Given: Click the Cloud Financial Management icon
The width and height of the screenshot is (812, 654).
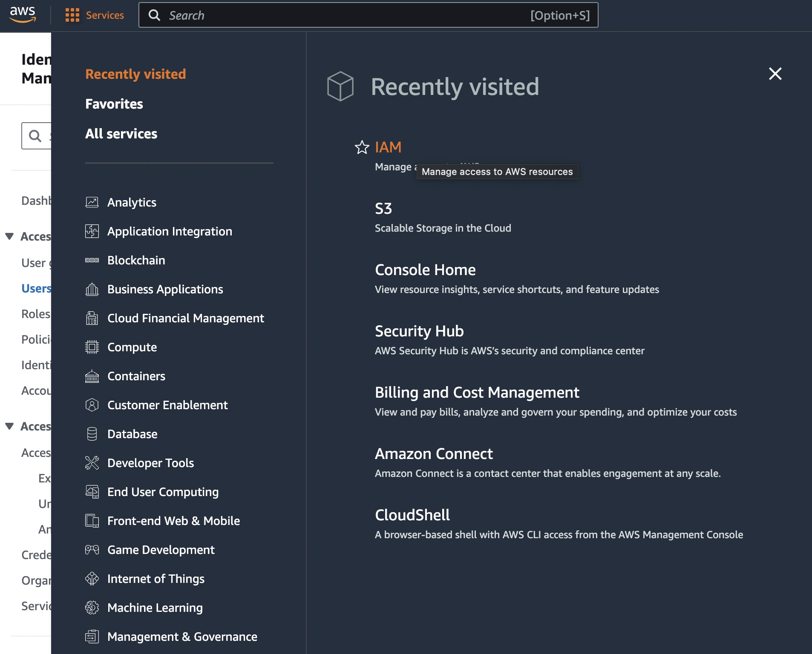Looking at the screenshot, I should coord(92,318).
